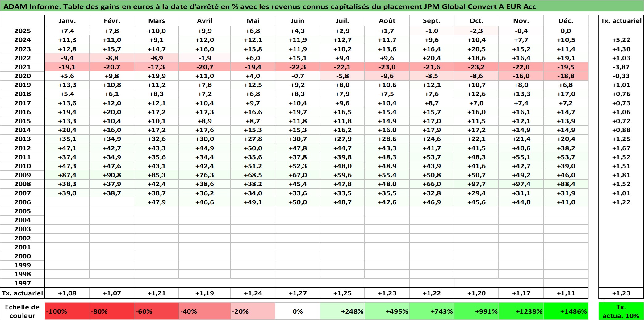This screenshot has height=320, width=644.
Task: Select the -40% pink color swatch
Action: [x=205, y=311]
